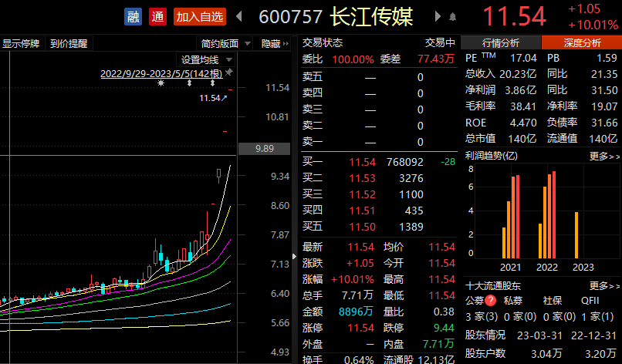This screenshot has width=622, height=364.
Task: Click the PE TTM value 17.04
Action: coord(522,59)
